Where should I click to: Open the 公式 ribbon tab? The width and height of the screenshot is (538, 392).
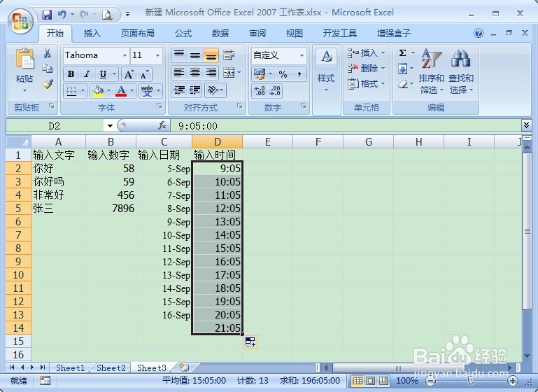[x=183, y=34]
